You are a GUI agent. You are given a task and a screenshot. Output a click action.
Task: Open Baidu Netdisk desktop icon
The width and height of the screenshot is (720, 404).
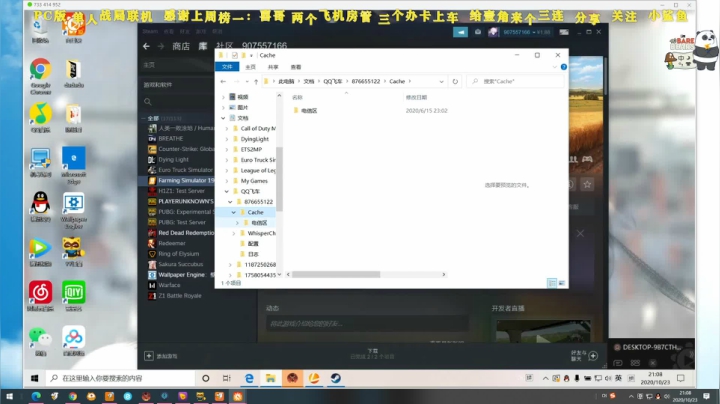[x=73, y=337]
